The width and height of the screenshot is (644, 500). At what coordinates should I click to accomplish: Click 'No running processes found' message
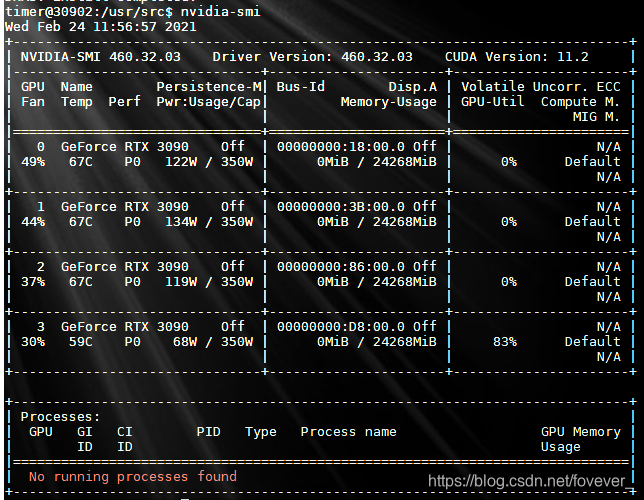(x=133, y=477)
